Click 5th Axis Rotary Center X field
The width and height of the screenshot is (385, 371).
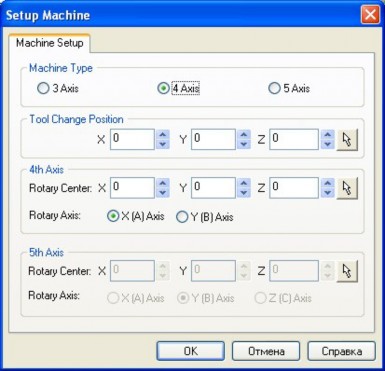(x=132, y=271)
